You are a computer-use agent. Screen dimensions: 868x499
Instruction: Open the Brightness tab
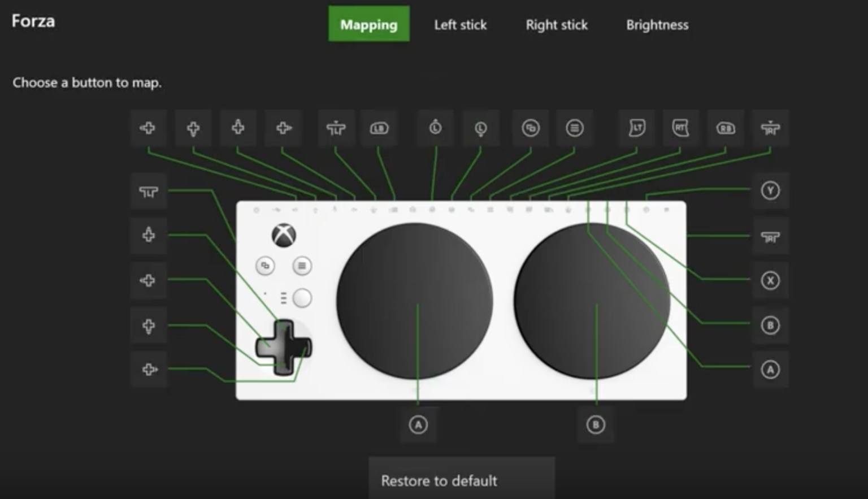click(657, 25)
